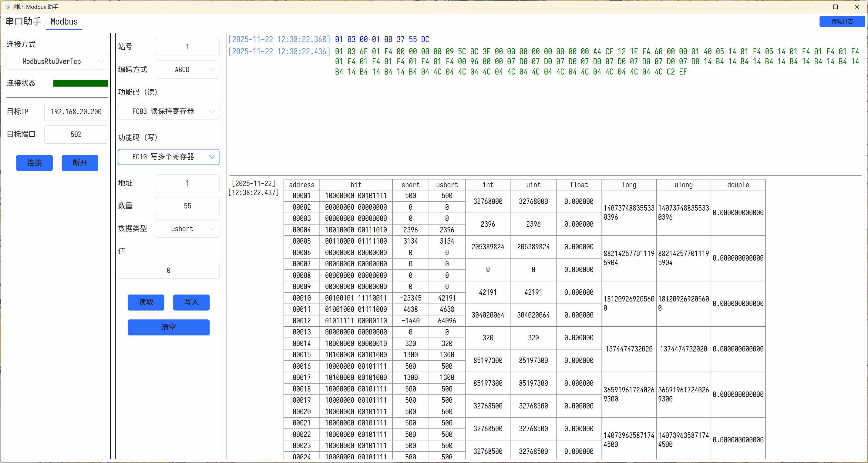
Task: Close the Modbus assistant window
Action: tap(856, 7)
